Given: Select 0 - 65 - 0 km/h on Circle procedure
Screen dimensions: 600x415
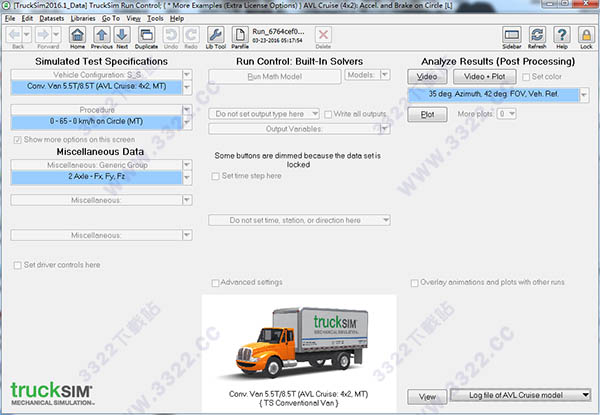Looking at the screenshot, I should 96,122.
